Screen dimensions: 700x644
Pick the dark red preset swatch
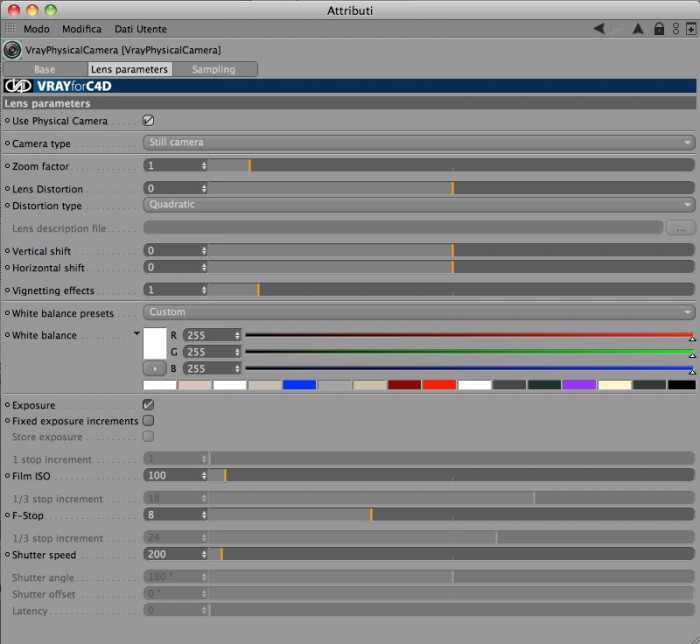click(404, 385)
